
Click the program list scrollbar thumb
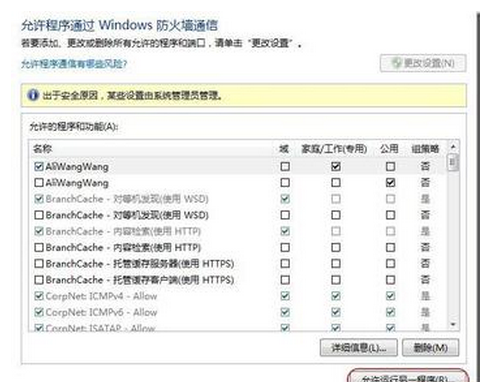click(453, 162)
